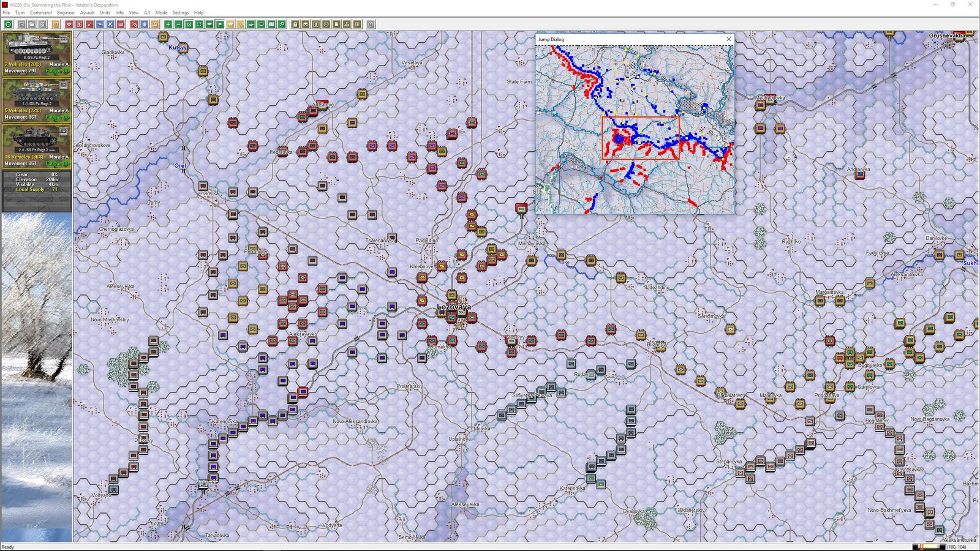Click the organization tree icon in toolbar

[347, 24]
